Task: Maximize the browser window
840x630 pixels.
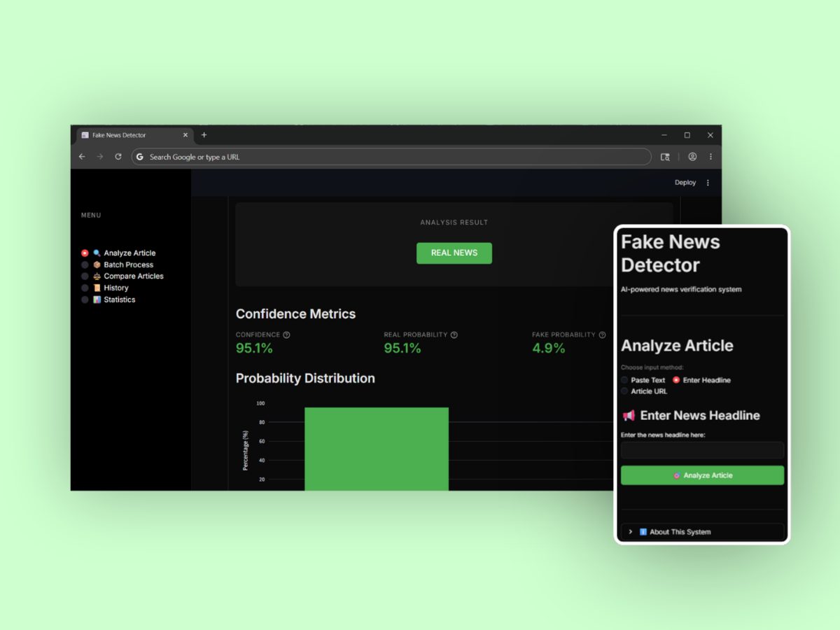Action: point(687,135)
